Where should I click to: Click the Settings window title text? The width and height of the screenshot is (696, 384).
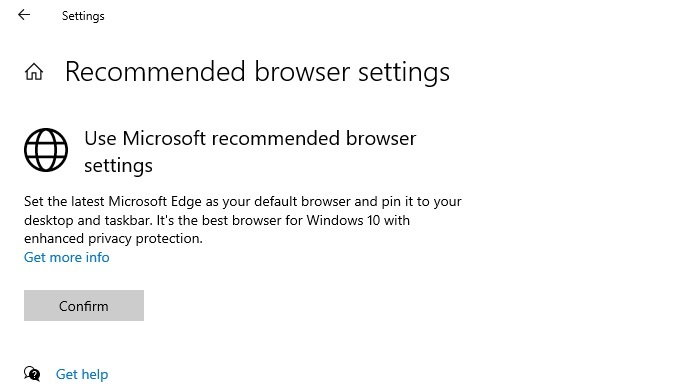(x=83, y=16)
